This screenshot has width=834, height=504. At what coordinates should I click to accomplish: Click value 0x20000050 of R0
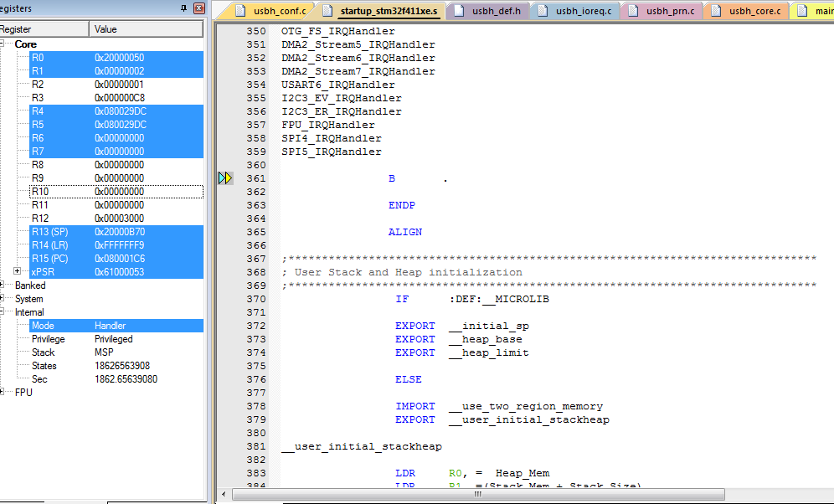pyautogui.click(x=119, y=58)
